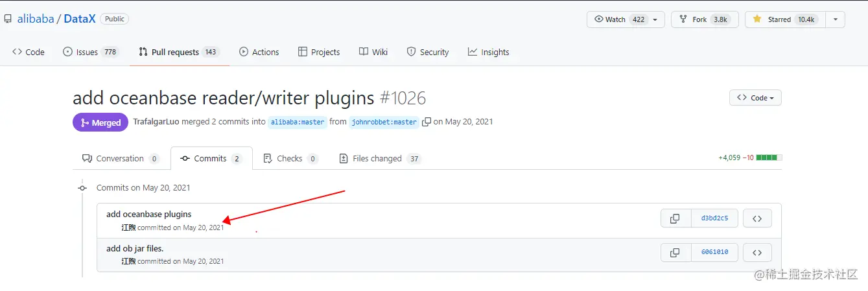Click the Projects table icon
Viewport: 868px width, 291px height.
click(303, 52)
